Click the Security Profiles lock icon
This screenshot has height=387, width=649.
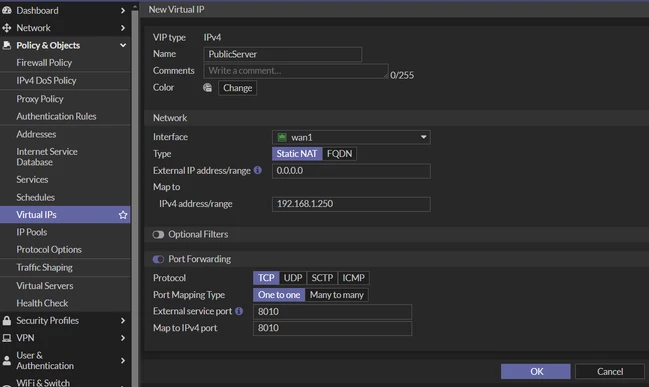[7, 320]
